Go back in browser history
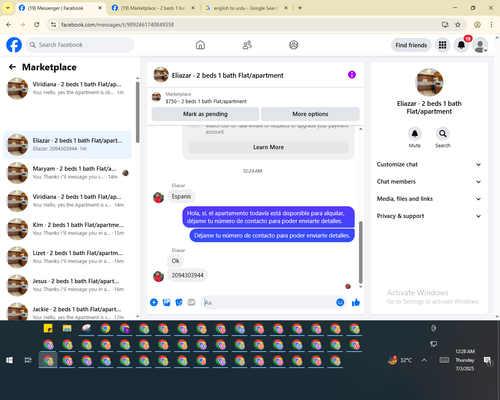Image resolution: width=500 pixels, height=400 pixels. 9,24
